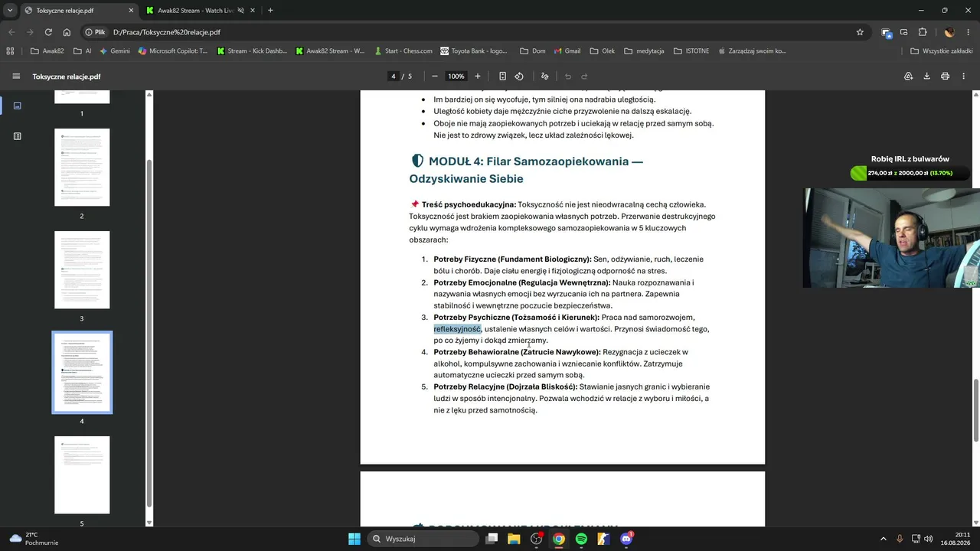
Task: Open Microsoft Copilot bookmark
Action: pyautogui.click(x=173, y=51)
